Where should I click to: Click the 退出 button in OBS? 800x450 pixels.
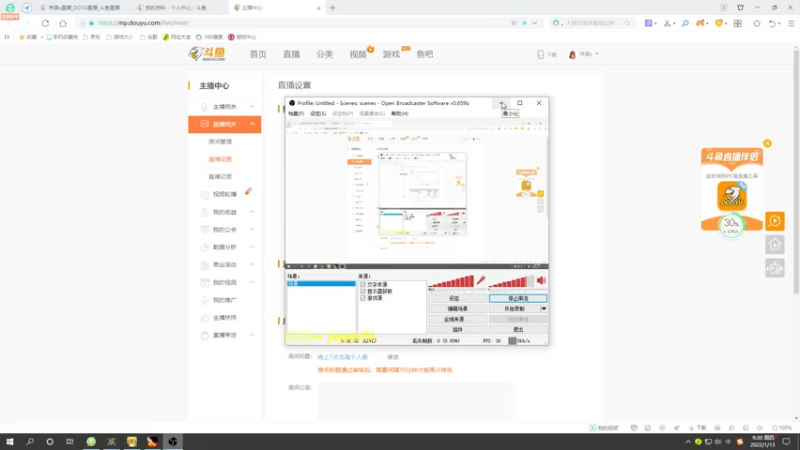[518, 330]
